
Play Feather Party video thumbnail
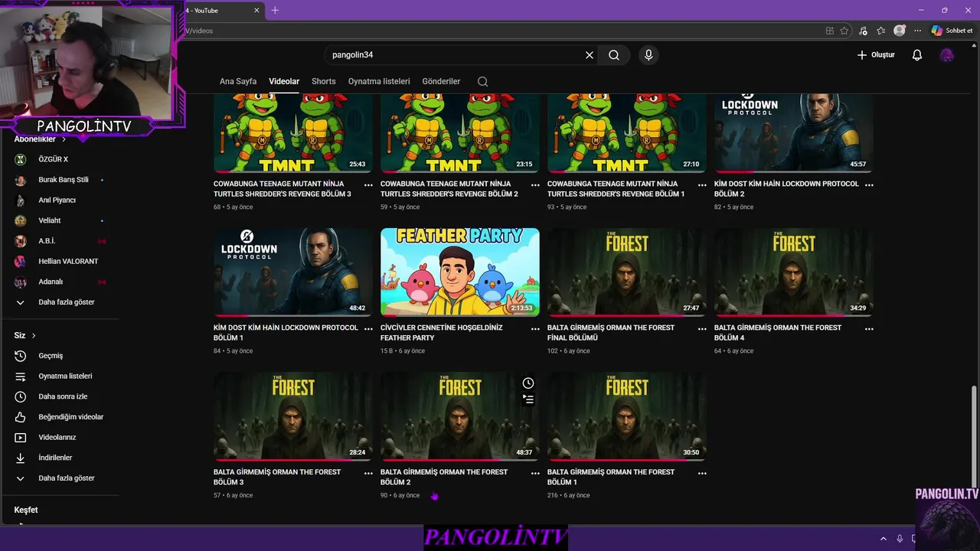tap(460, 272)
